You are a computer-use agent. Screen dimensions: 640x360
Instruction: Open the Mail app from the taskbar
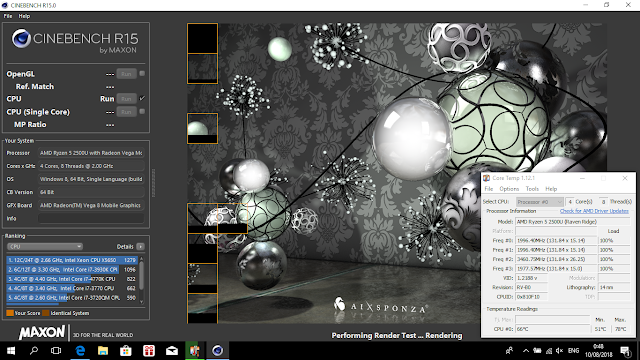pyautogui.click(x=172, y=351)
